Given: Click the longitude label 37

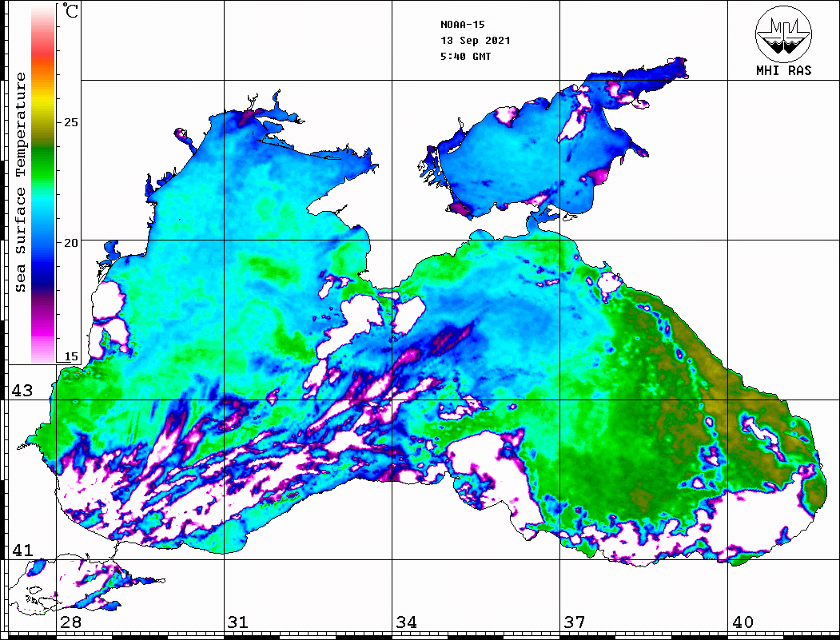Looking at the screenshot, I should click(575, 622).
